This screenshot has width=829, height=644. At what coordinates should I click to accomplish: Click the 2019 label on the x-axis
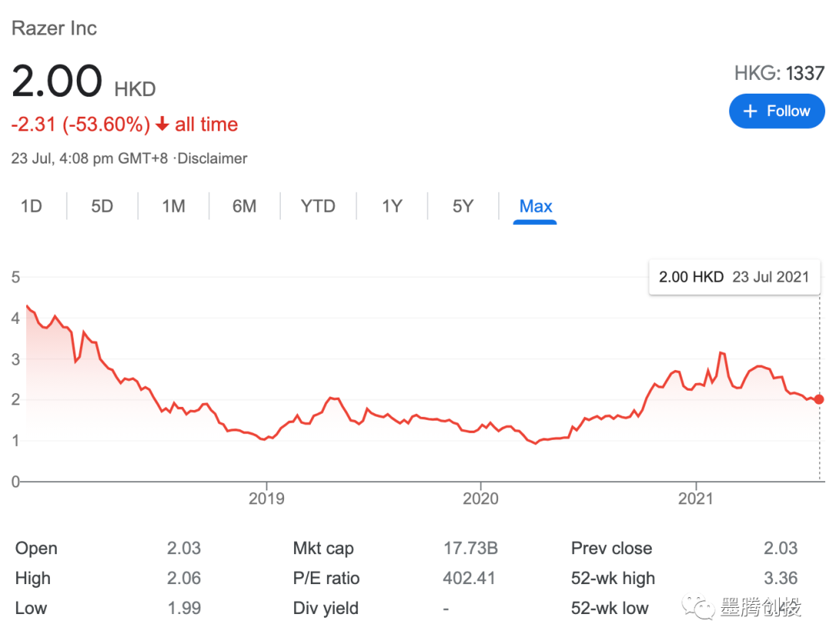266,499
